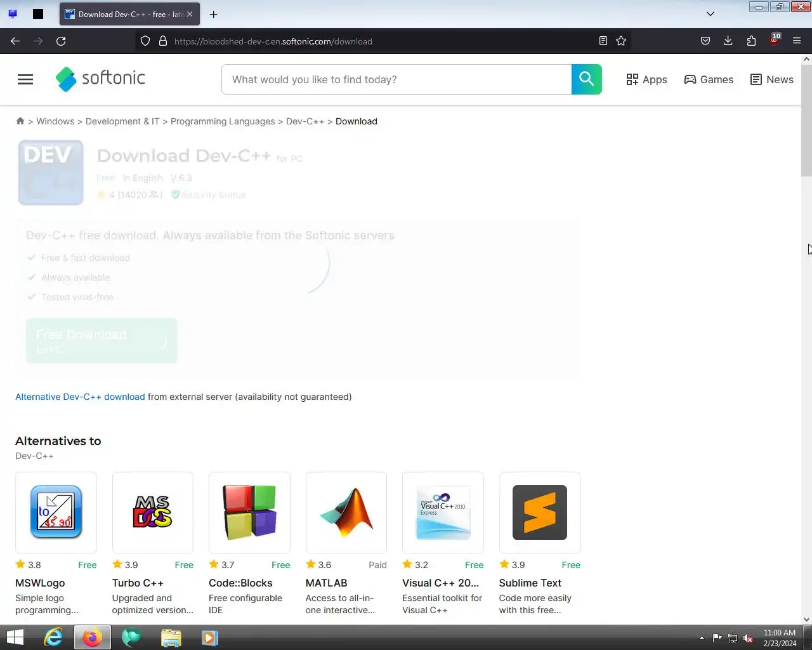The width and height of the screenshot is (812, 650).
Task: Click the scrollbar down arrow
Action: click(806, 620)
